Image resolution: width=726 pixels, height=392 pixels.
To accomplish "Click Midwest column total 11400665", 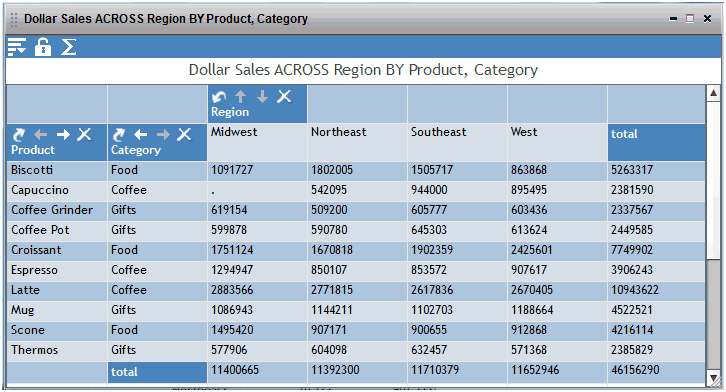I will (x=235, y=370).
